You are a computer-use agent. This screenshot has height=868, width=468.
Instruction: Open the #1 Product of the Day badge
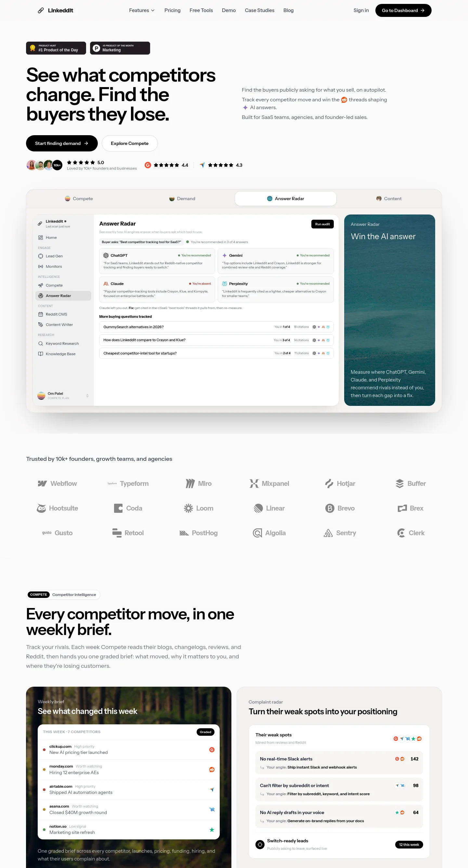(56, 48)
